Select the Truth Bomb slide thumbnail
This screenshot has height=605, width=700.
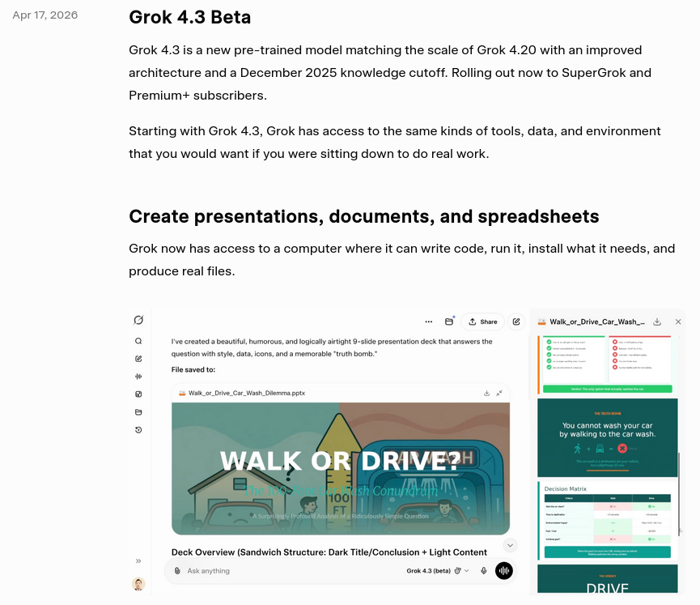coord(607,438)
